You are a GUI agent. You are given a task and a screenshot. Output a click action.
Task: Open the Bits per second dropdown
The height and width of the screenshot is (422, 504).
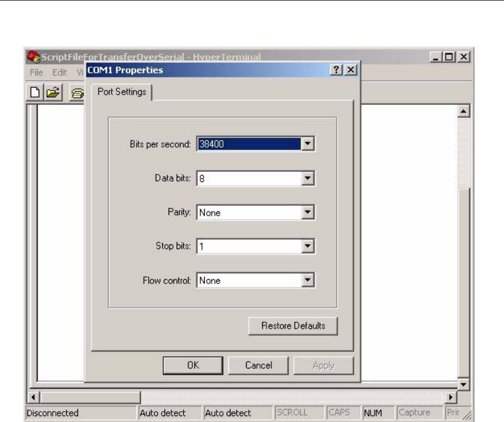[307, 144]
